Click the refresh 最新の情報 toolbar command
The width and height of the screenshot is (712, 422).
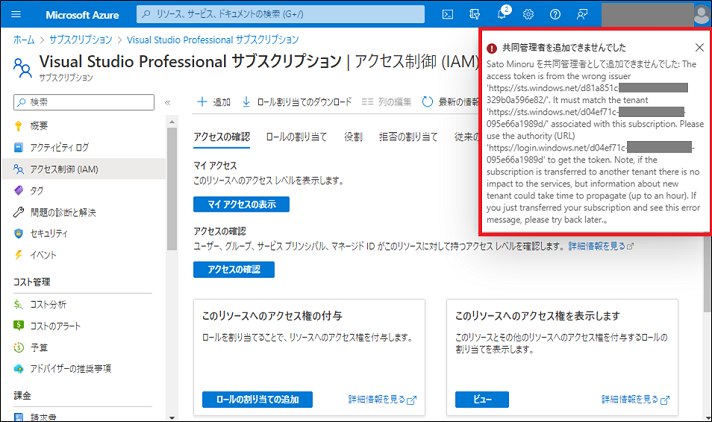click(x=450, y=102)
